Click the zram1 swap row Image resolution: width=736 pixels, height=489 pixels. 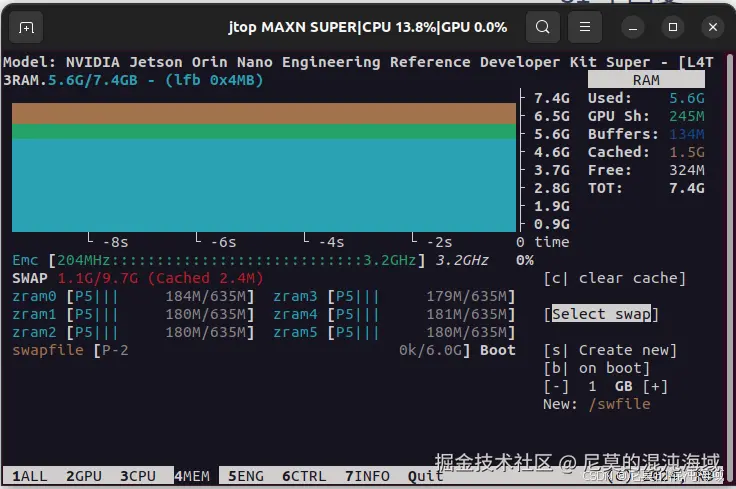click(x=133, y=314)
